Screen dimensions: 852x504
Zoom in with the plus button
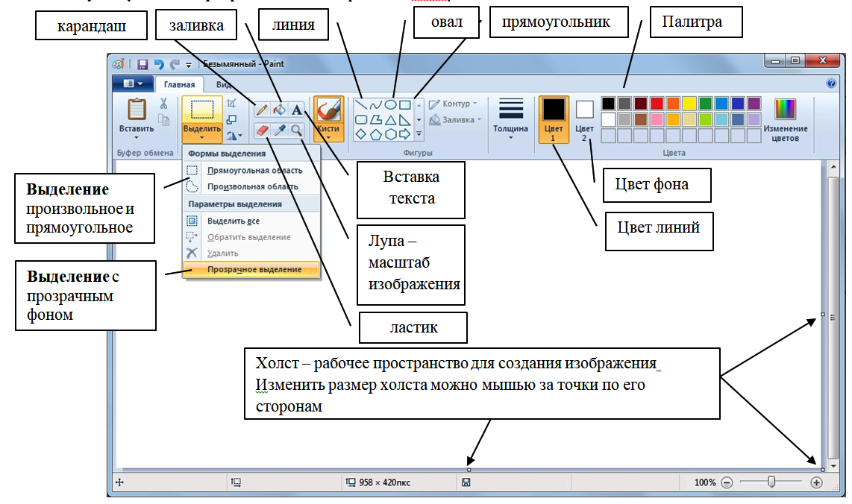816,482
